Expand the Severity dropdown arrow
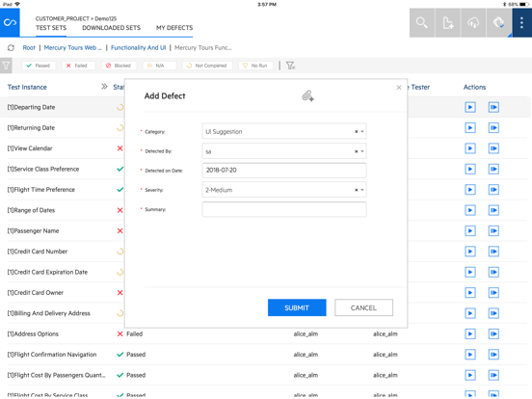This screenshot has width=532, height=399. (x=362, y=190)
